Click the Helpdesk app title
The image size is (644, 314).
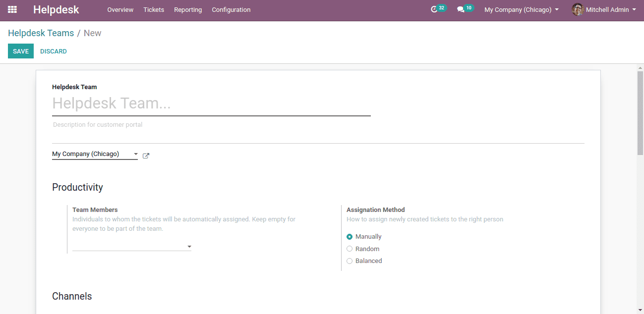click(56, 9)
